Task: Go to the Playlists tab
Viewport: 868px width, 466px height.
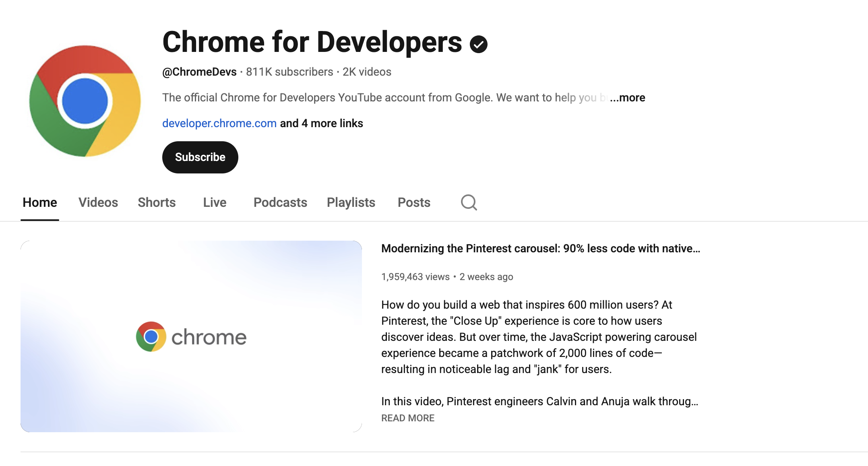Action: pos(351,202)
